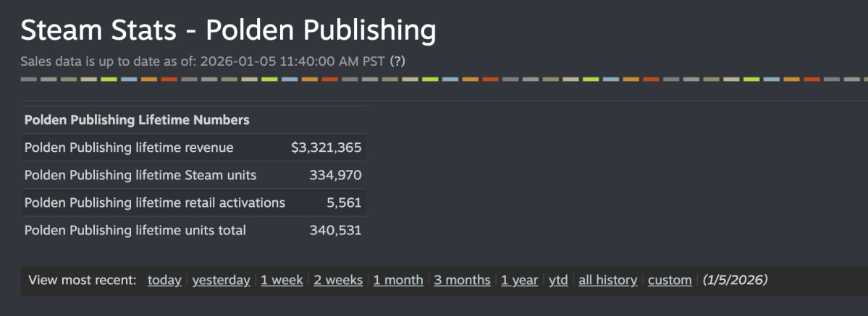Show the most recent 1 month
Screen dimensions: 868x316
point(398,280)
